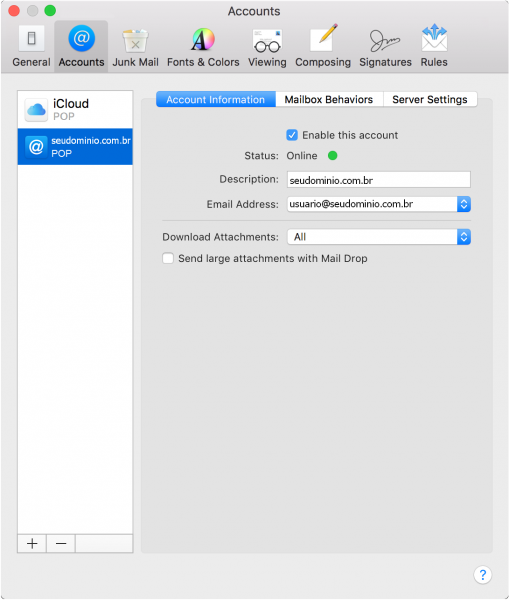Enable Send large attachments with Mail Drop
The image size is (509, 600).
tap(168, 258)
